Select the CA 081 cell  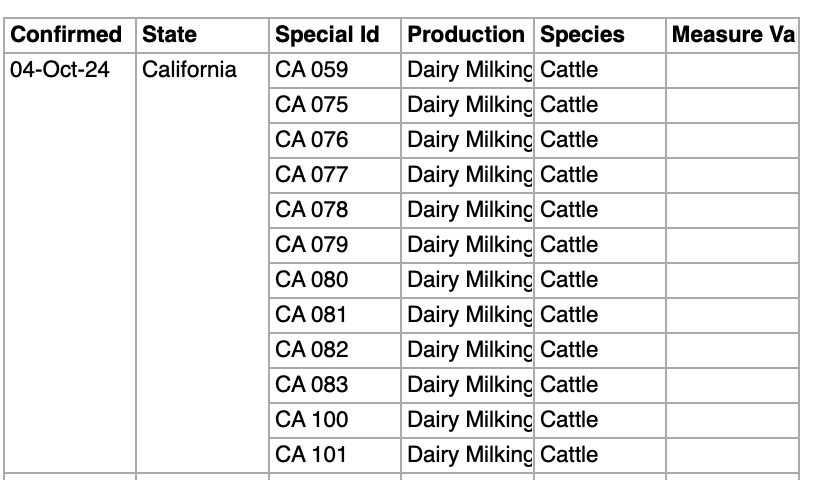[312, 315]
